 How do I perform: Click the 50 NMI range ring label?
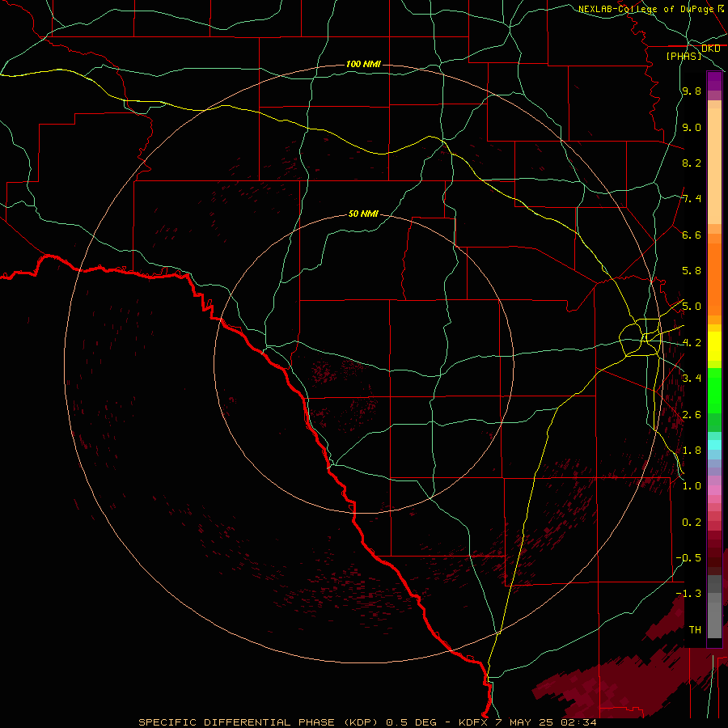(363, 214)
